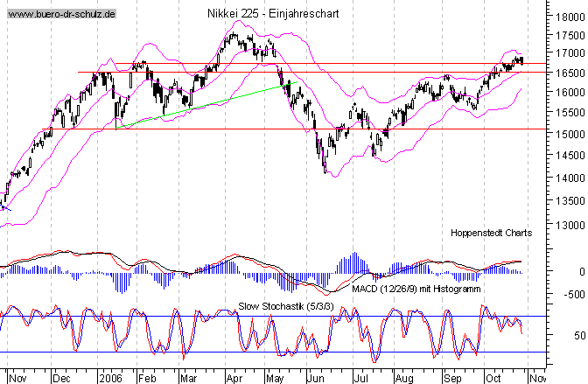Click the www.buero-dr-schulz.de website label
The height and width of the screenshot is (384, 588).
pos(62,14)
